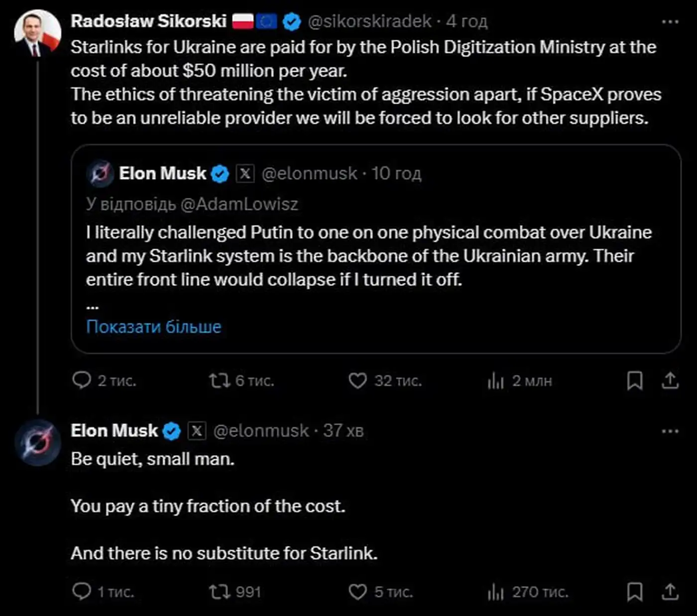Share Sikorski's tweet

pyautogui.click(x=670, y=381)
